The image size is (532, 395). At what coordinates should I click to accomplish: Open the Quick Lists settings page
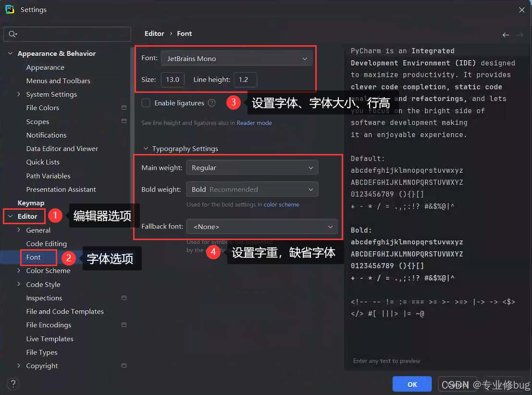pos(43,162)
